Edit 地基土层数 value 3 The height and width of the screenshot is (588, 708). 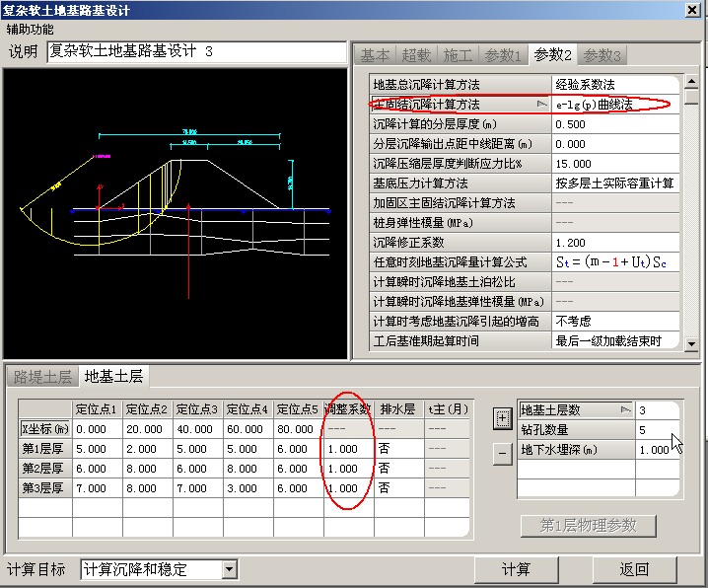click(x=657, y=410)
